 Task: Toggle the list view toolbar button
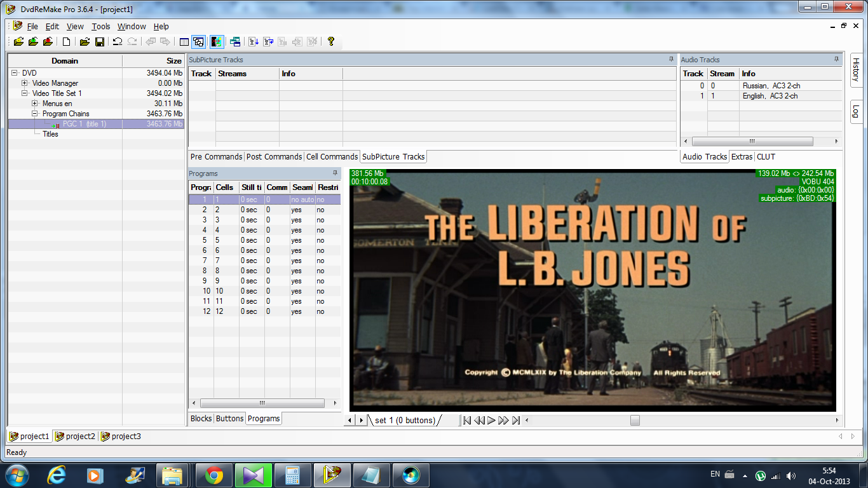tap(184, 42)
